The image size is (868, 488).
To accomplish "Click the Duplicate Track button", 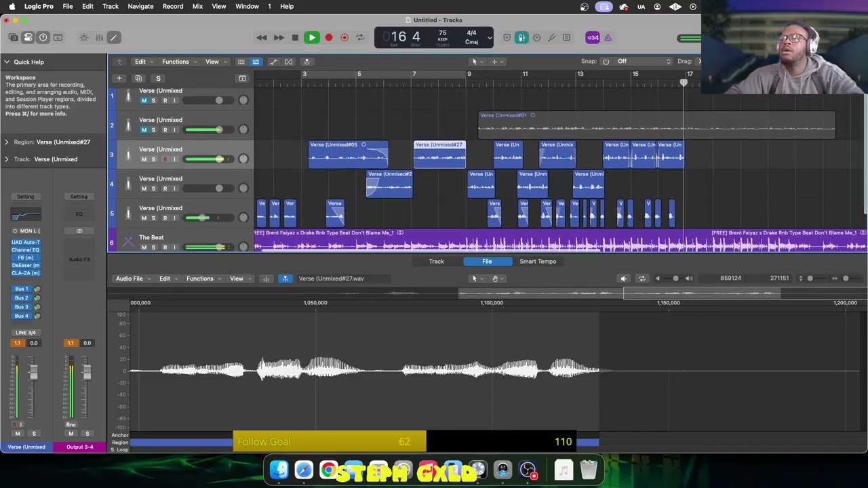I will pyautogui.click(x=138, y=78).
